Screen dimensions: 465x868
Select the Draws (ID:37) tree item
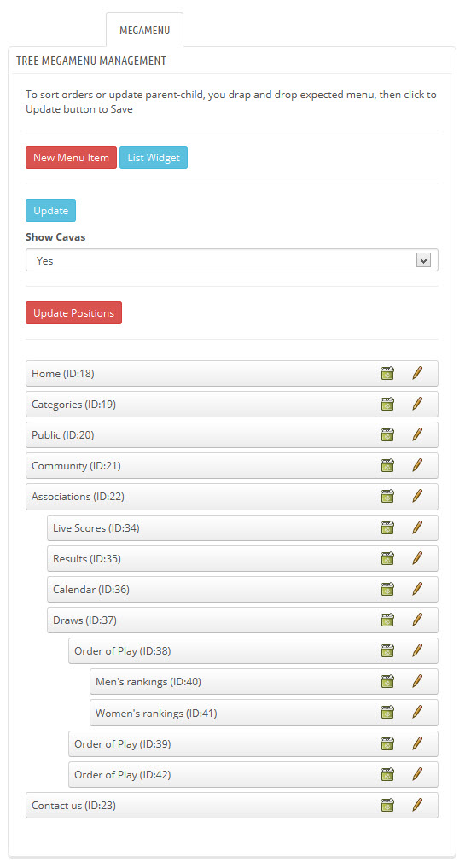pyautogui.click(x=242, y=620)
